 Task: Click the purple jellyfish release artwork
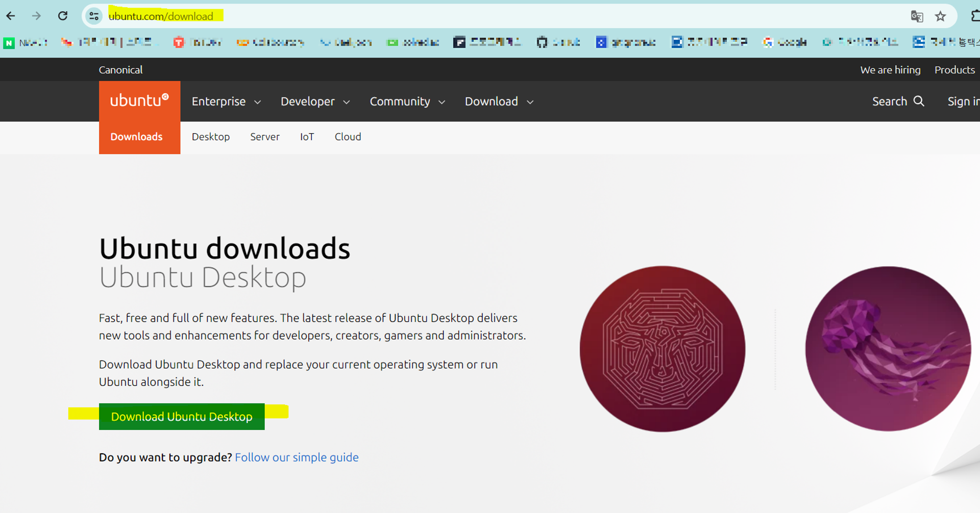pyautogui.click(x=888, y=349)
